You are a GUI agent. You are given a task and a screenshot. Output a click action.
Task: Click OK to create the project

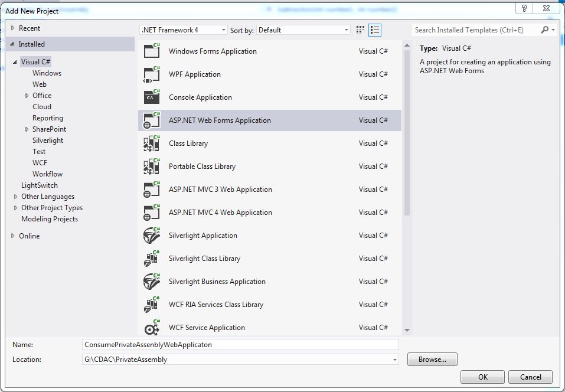click(x=482, y=377)
